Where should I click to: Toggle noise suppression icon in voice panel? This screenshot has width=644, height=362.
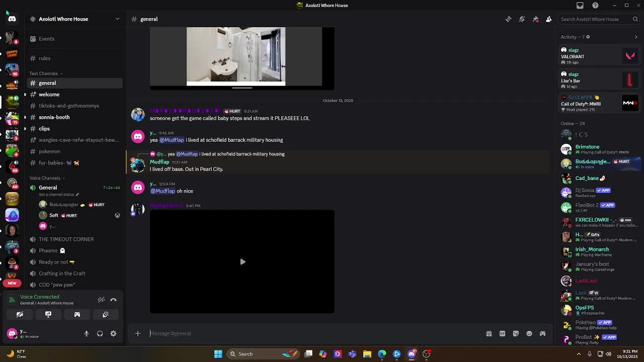(101, 300)
